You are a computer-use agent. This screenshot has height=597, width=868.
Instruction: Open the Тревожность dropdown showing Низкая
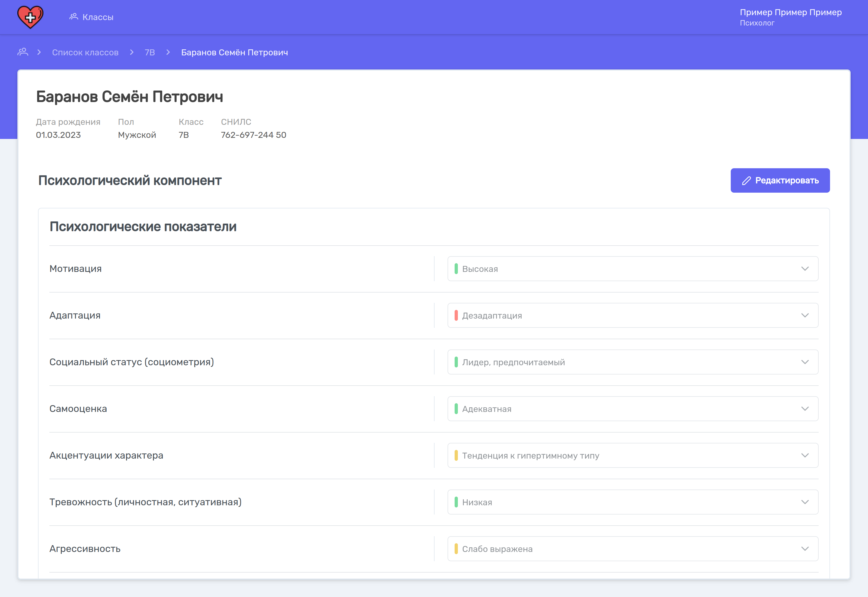tap(633, 502)
